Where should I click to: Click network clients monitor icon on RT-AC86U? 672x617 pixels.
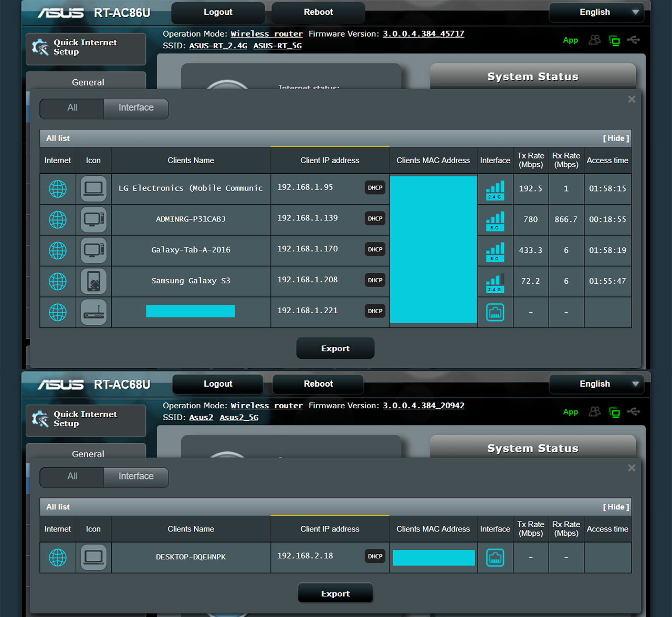(614, 40)
